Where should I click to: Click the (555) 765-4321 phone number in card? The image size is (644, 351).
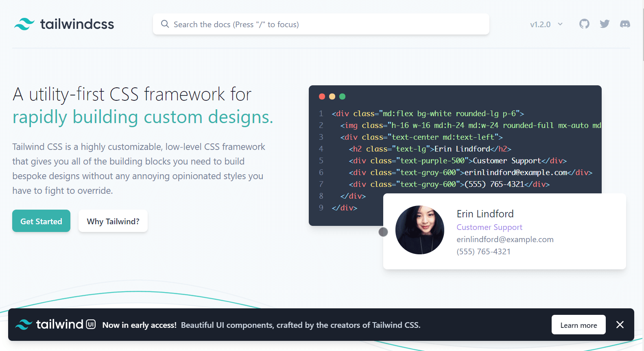point(483,251)
